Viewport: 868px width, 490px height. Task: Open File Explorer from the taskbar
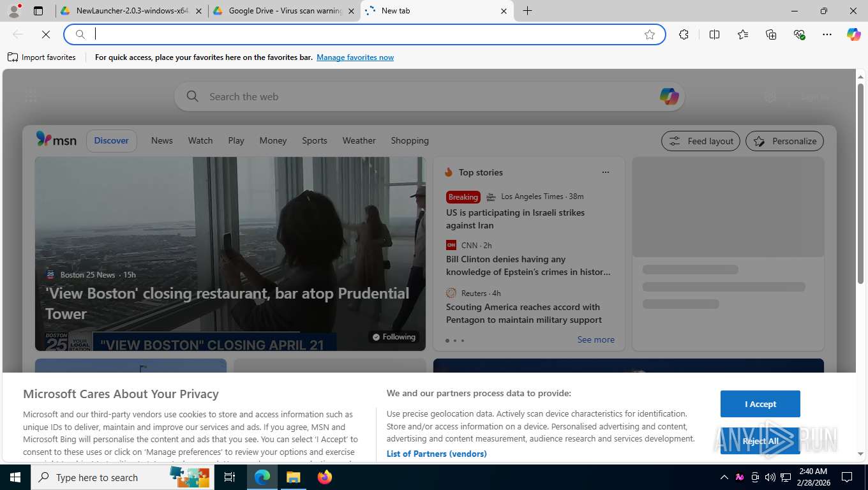[293, 477]
